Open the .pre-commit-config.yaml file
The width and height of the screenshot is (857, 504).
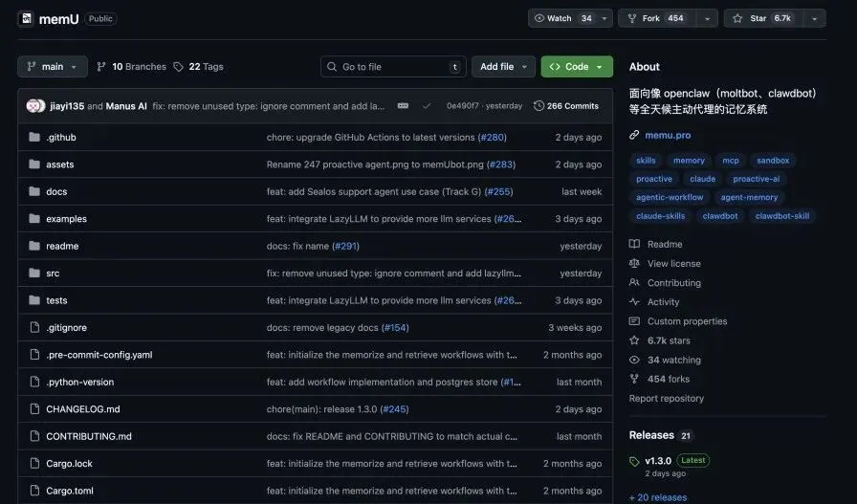tap(99, 355)
